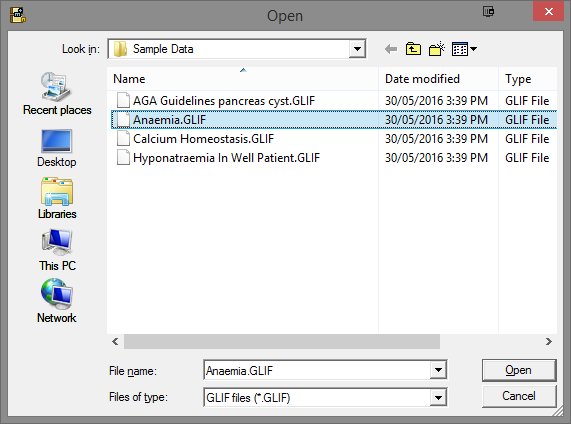This screenshot has height=424, width=571.
Task: Click the horizontal scrollbar right arrow
Action: click(548, 341)
